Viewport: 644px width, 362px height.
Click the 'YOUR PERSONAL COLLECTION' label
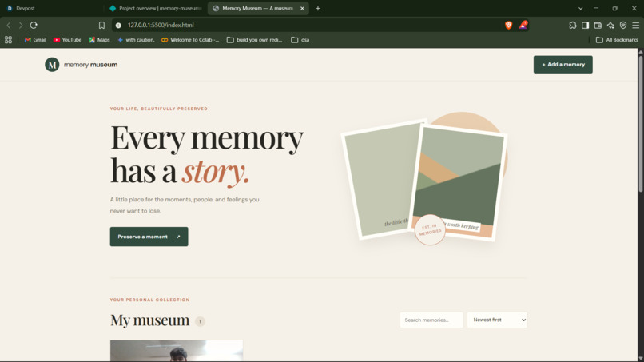pos(150,300)
